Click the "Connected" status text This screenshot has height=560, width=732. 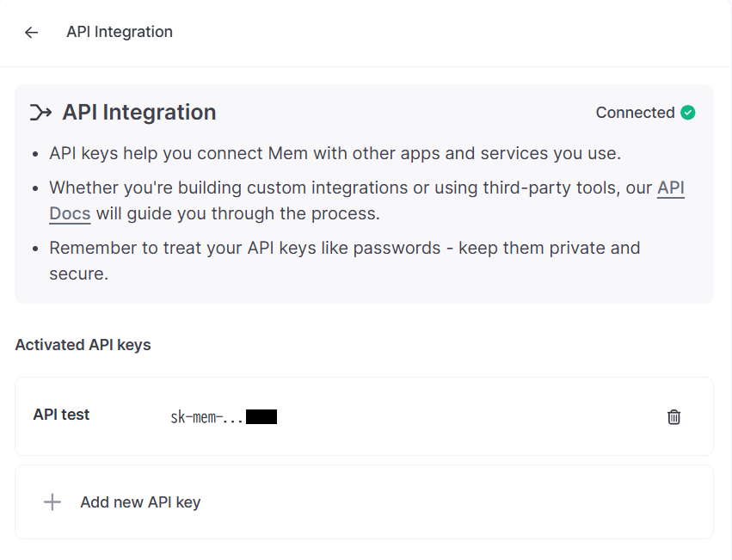635,113
